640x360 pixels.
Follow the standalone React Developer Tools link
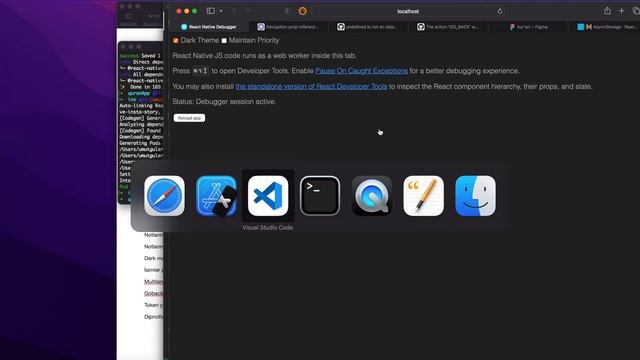coord(311,87)
